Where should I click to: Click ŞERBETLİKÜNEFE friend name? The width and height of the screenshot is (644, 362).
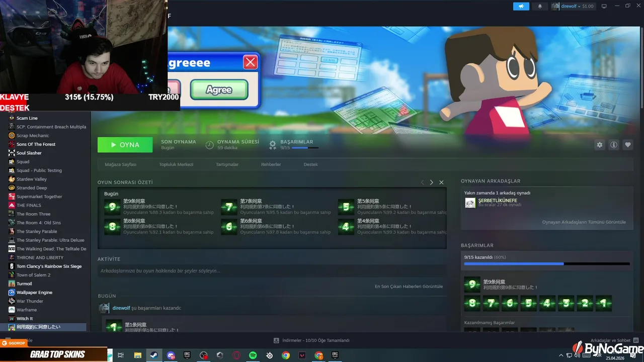coord(498,201)
